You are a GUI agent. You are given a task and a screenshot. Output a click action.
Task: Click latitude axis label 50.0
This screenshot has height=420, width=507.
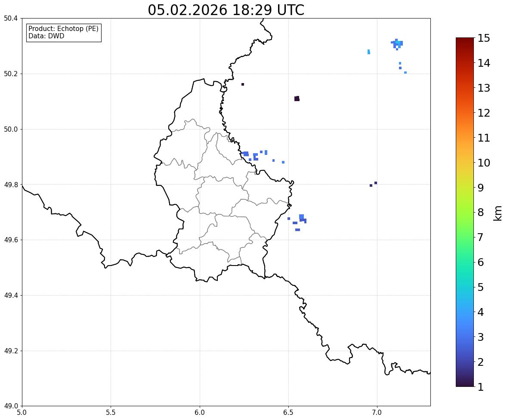(x=11, y=130)
